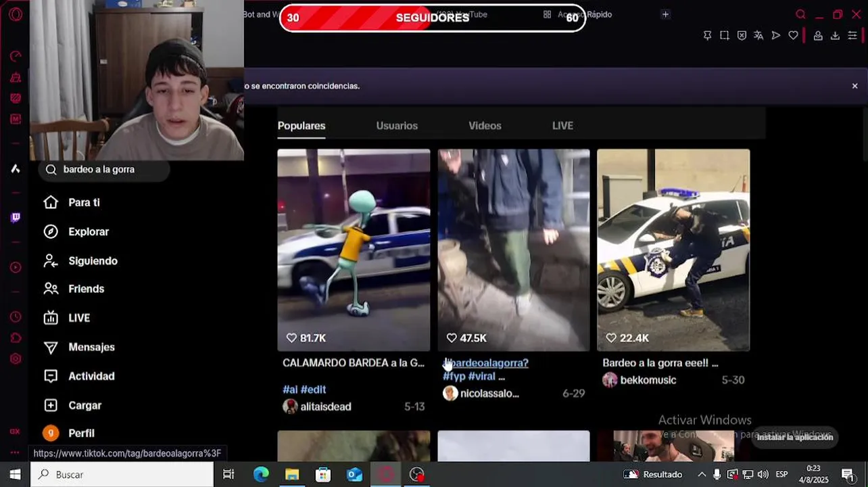Viewport: 868px width, 487px height.
Task: Open Microsoft Edge from the taskbar
Action: coord(261,474)
